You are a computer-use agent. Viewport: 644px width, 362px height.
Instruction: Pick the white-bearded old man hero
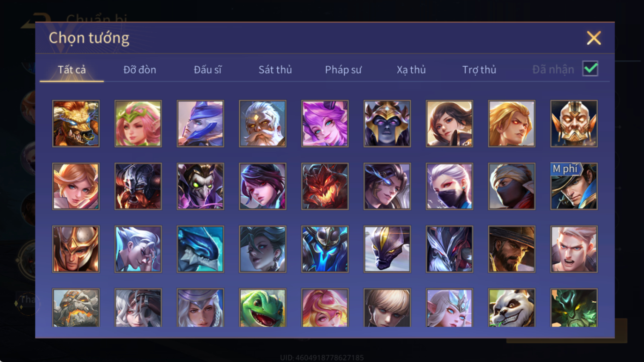(x=262, y=124)
